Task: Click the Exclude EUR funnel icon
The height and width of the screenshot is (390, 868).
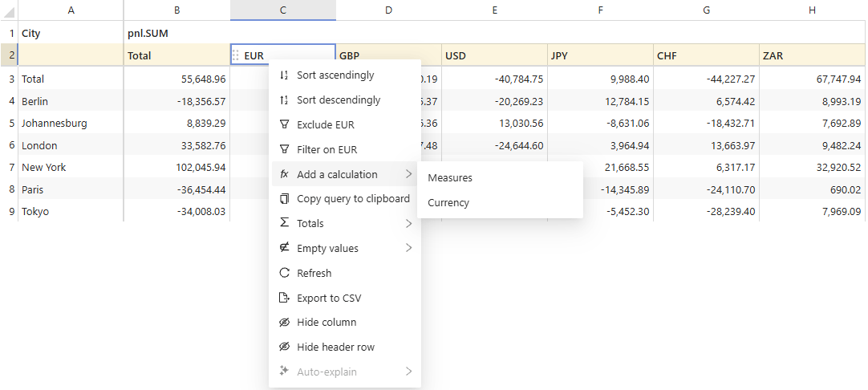Action: pos(284,124)
